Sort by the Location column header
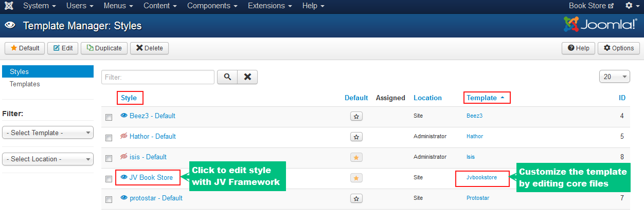Image resolution: width=644 pixels, height=224 pixels. coord(427,98)
